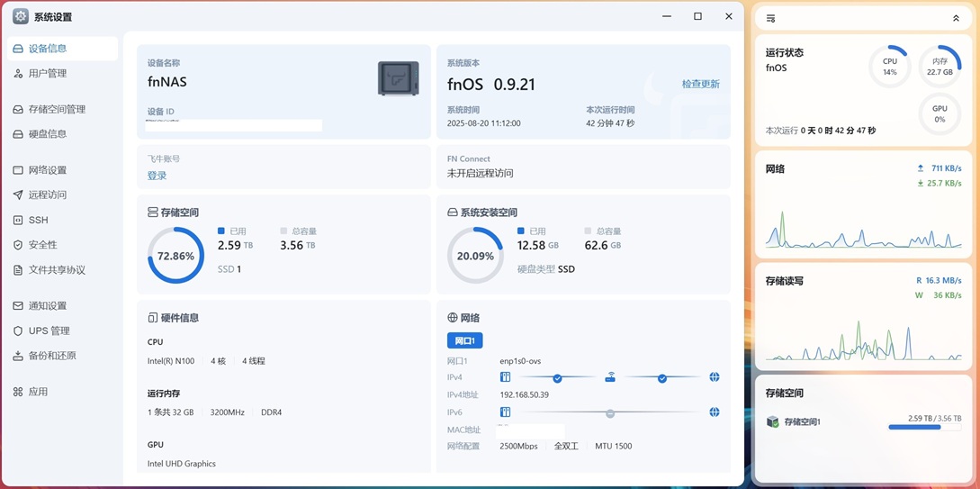Click the 网络 card globe header icon

453,318
